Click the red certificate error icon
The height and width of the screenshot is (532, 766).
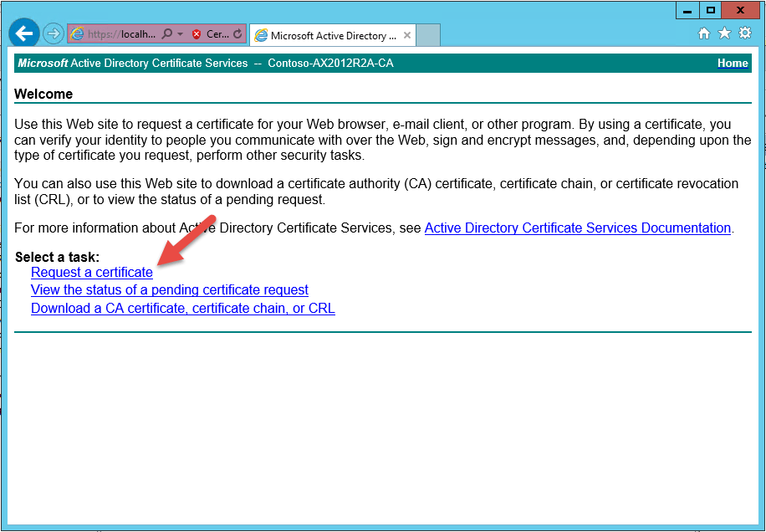coord(197,34)
